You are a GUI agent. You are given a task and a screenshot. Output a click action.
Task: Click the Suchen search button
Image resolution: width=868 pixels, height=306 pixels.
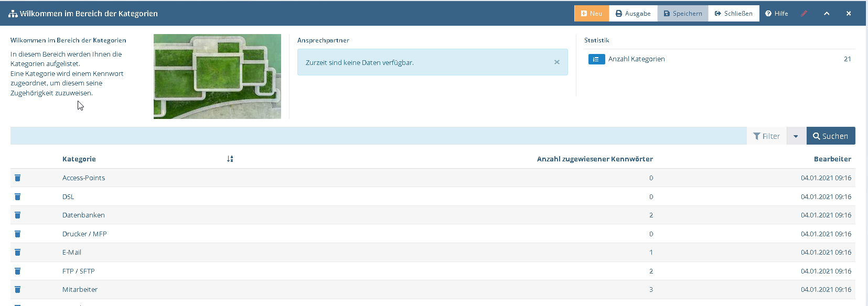pyautogui.click(x=830, y=136)
